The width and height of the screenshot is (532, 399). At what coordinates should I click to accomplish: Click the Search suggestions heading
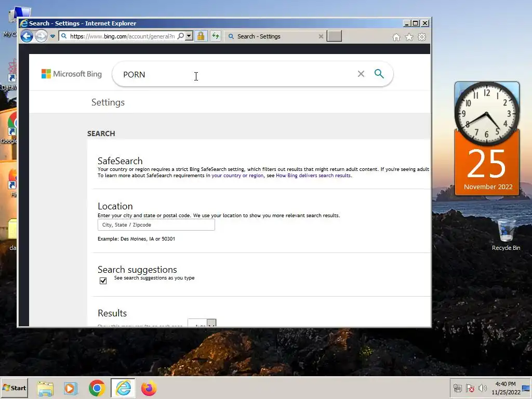click(x=137, y=270)
